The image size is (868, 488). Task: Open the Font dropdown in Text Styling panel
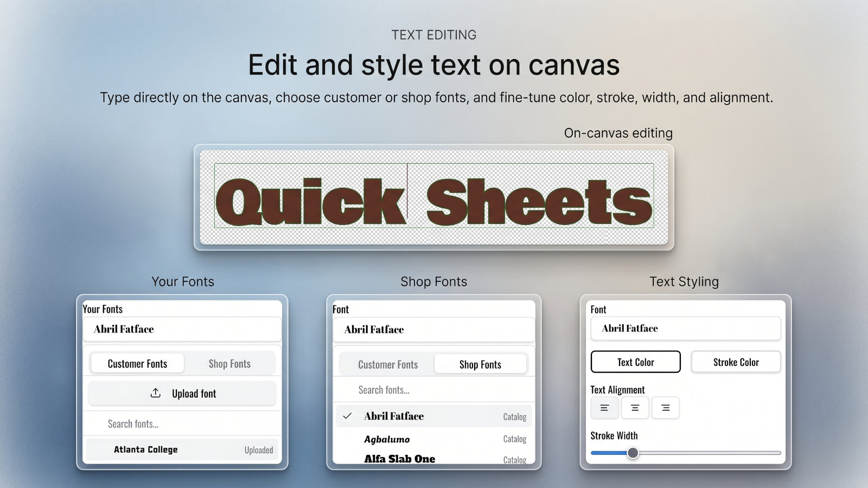coord(686,329)
